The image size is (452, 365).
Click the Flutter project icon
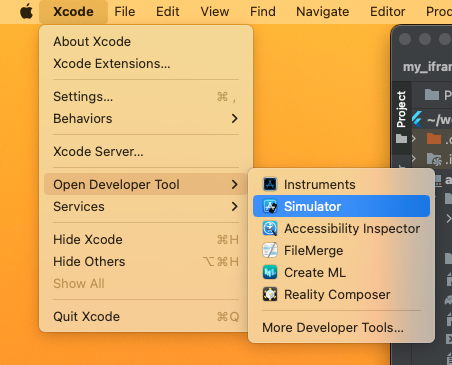point(417,119)
